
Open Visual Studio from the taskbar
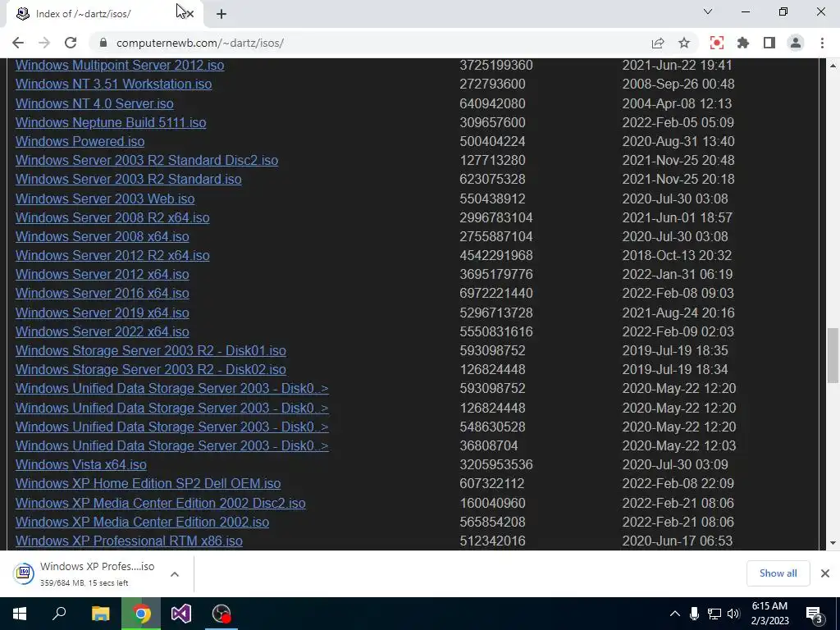[x=181, y=614]
